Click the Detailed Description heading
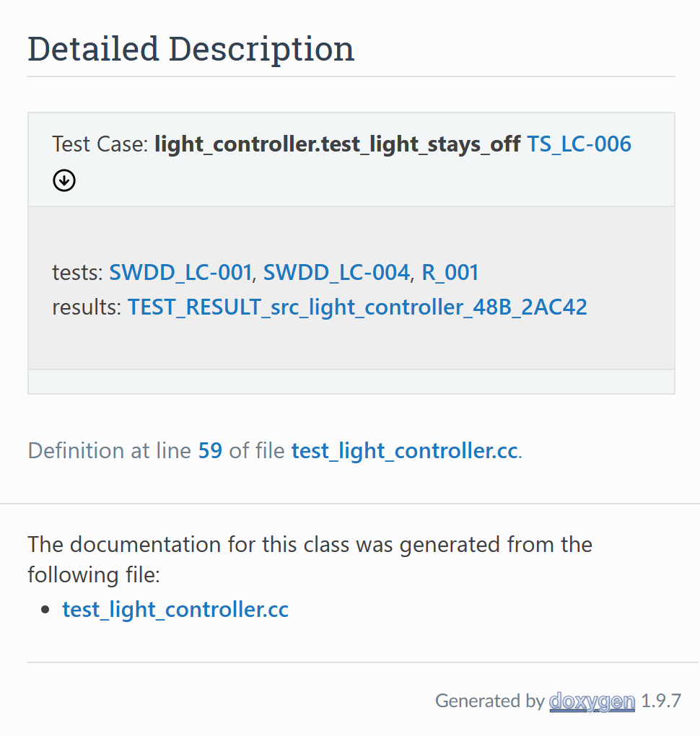Screen dimensions: 700x736 coord(191,49)
